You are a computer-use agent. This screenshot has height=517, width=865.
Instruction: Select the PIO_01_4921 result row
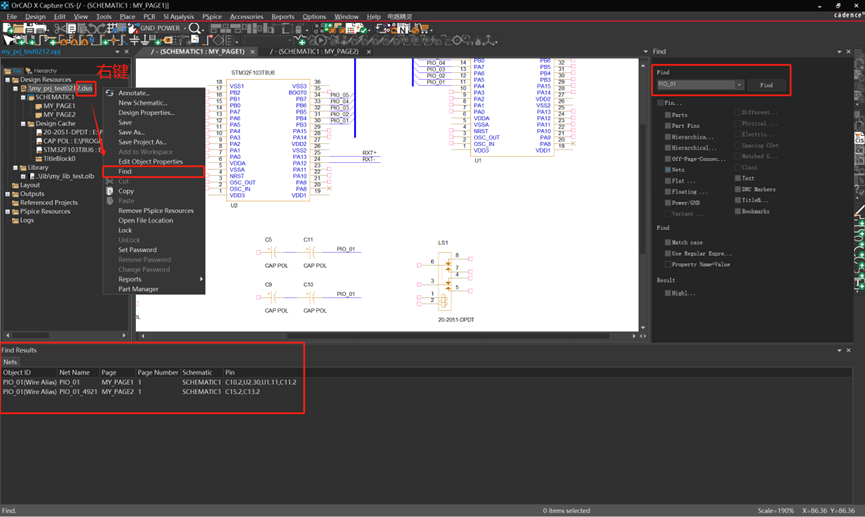pyautogui.click(x=149, y=392)
